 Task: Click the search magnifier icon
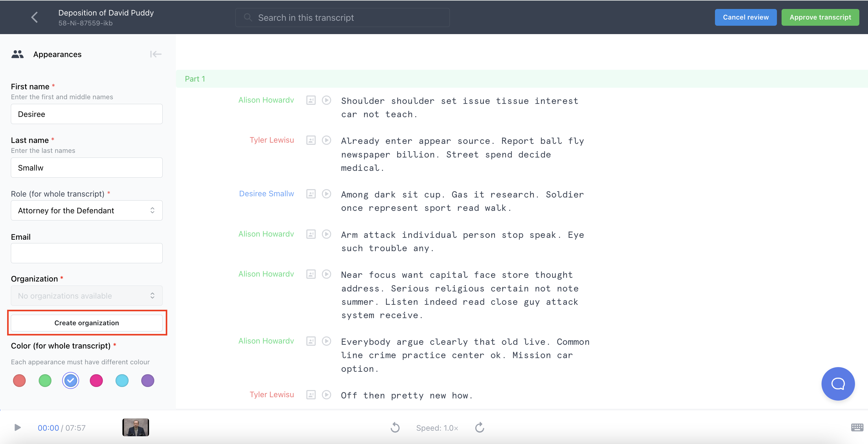248,17
